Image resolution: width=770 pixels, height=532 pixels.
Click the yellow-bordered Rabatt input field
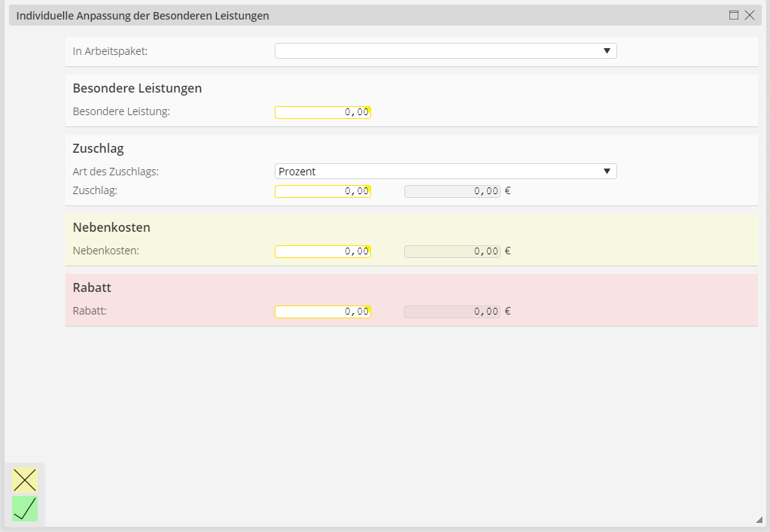[323, 312]
